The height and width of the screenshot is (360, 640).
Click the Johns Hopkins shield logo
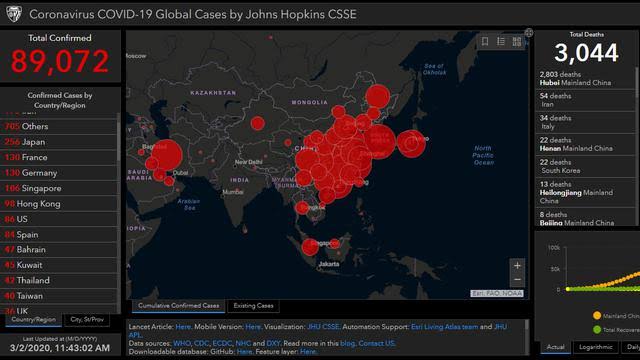tap(14, 14)
